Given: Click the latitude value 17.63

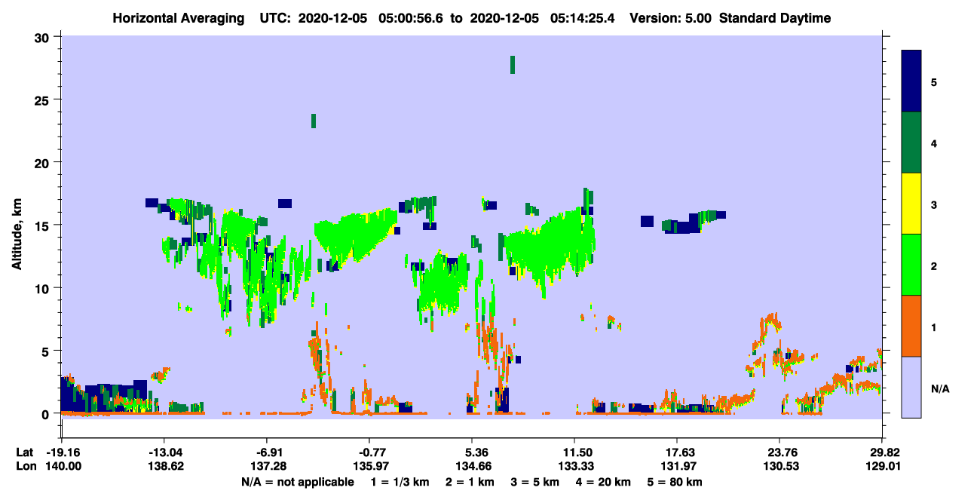Looking at the screenshot, I should coord(677,452).
